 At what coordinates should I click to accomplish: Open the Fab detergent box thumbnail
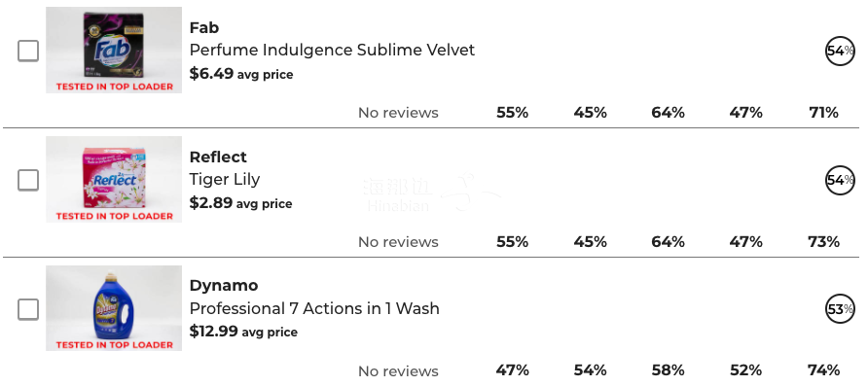coord(114,50)
